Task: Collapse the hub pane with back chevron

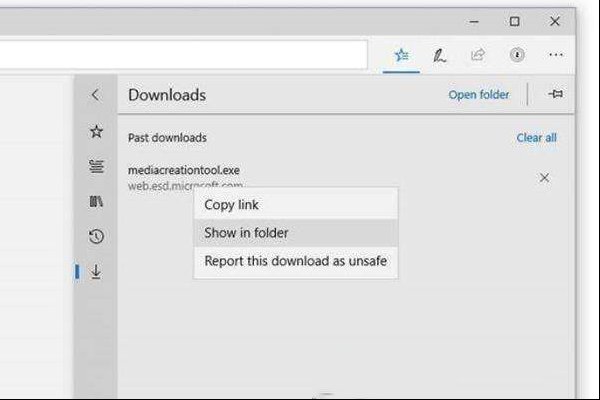Action: coord(96,95)
